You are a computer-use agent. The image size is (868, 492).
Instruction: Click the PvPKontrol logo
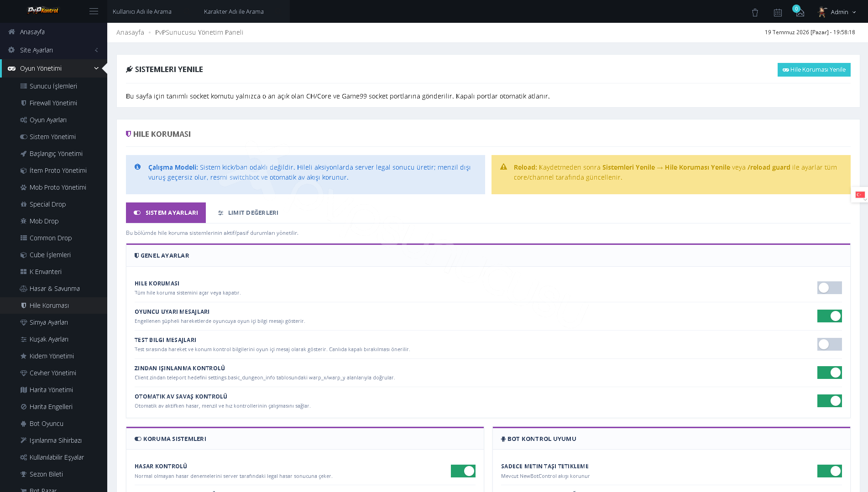(43, 10)
